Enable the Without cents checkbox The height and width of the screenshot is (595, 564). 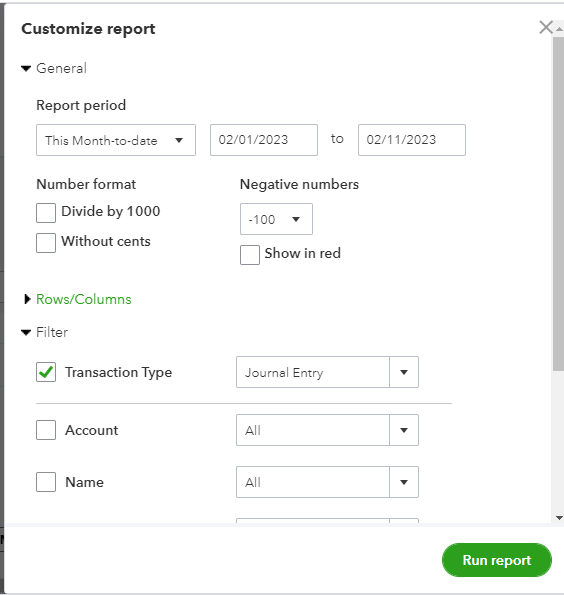(x=46, y=243)
